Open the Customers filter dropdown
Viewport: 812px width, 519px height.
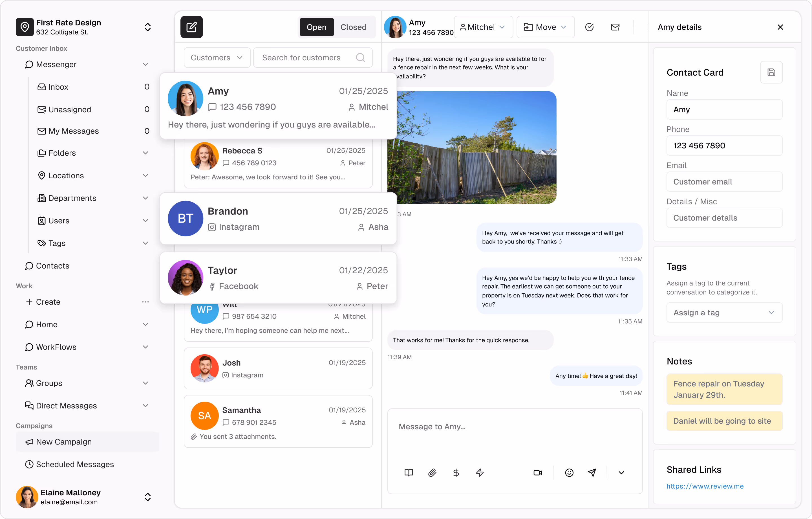pyautogui.click(x=217, y=58)
